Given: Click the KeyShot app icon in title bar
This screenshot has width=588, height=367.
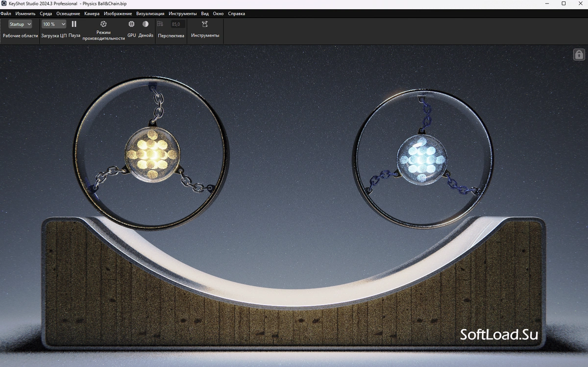Looking at the screenshot, I should tap(4, 3).
